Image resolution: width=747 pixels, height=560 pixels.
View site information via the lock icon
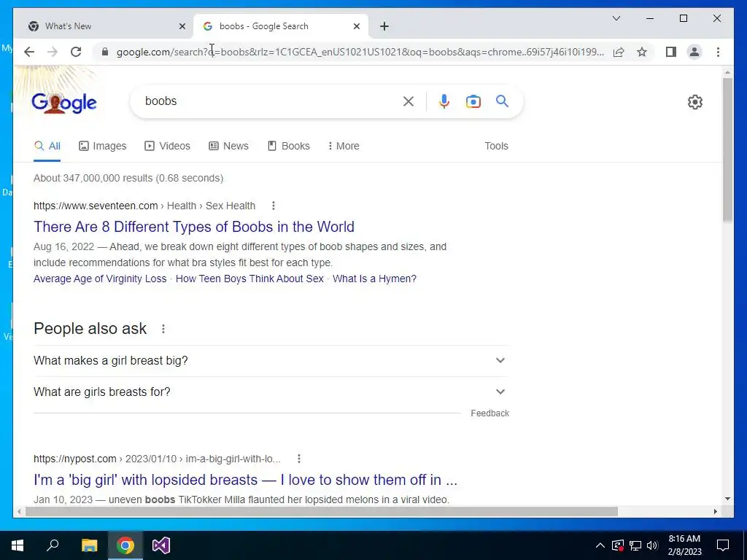tap(105, 52)
